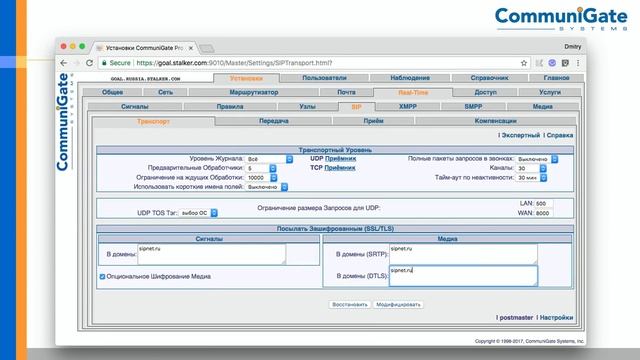The height and width of the screenshot is (360, 640).
Task: Reload the page with the refresh icon
Action: click(89, 63)
